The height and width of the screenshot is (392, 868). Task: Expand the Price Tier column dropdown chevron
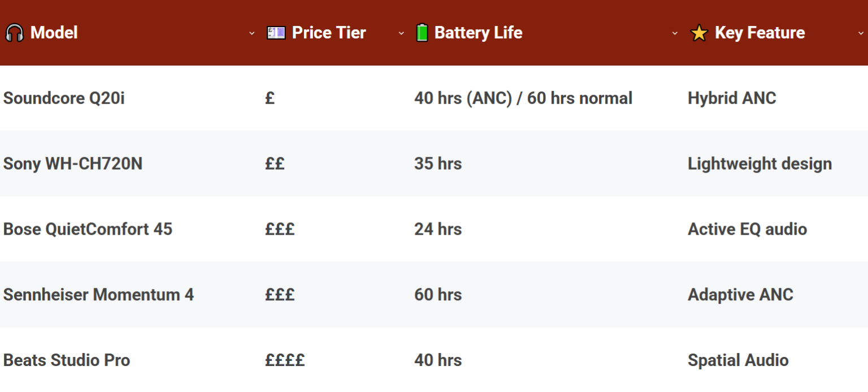[401, 33]
